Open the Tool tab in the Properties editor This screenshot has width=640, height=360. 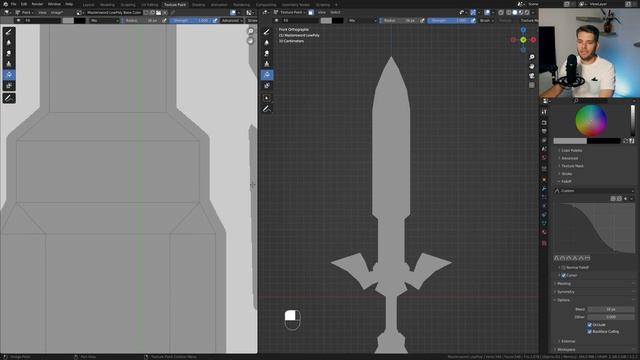tap(544, 111)
